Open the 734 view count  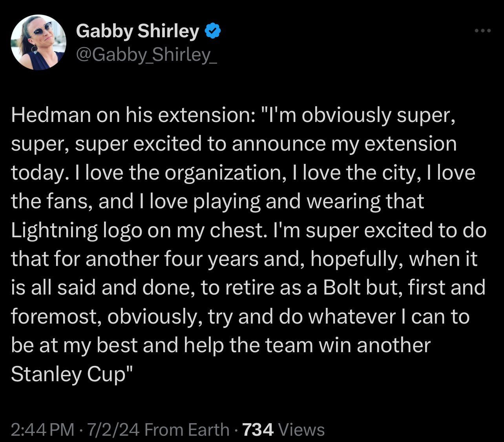[258, 429]
